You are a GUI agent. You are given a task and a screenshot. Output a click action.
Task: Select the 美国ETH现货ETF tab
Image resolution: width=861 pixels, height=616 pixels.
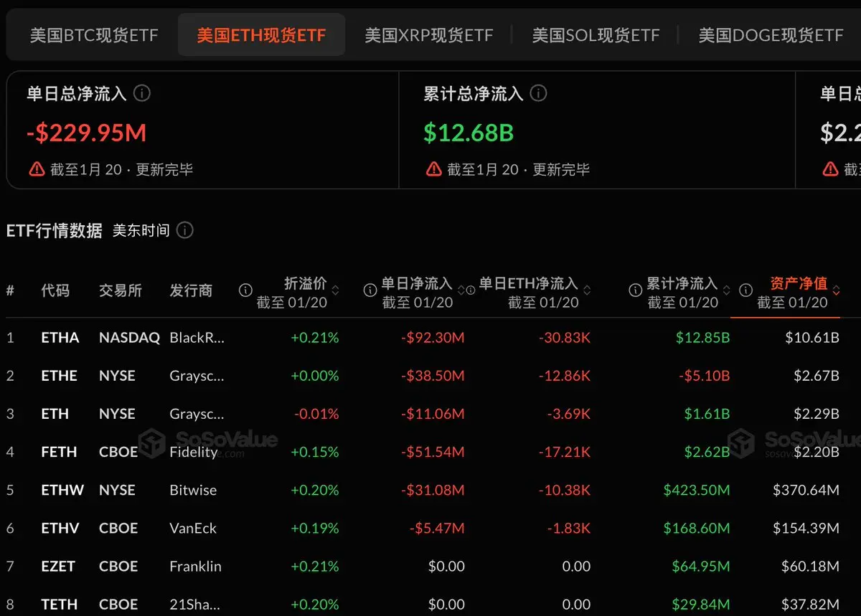pos(261,35)
